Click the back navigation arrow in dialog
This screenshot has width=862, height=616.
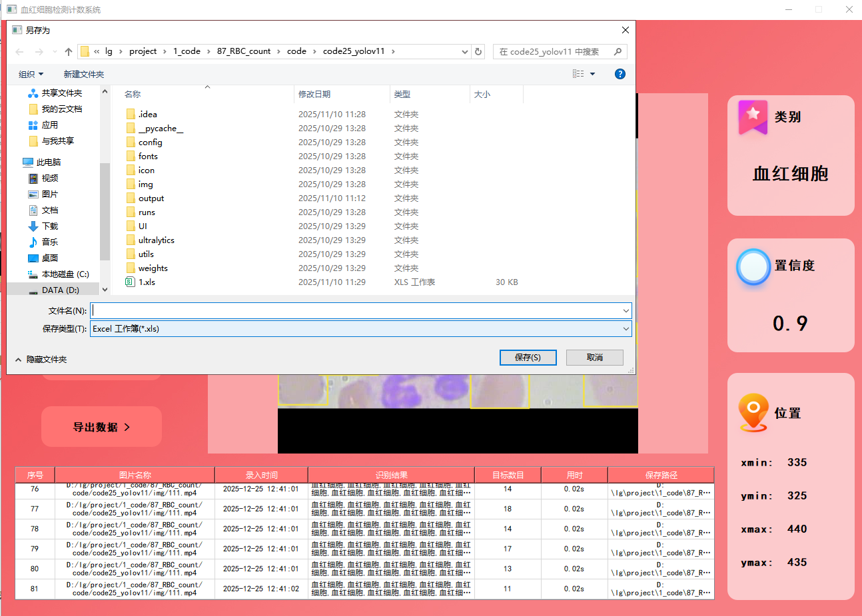(19, 51)
